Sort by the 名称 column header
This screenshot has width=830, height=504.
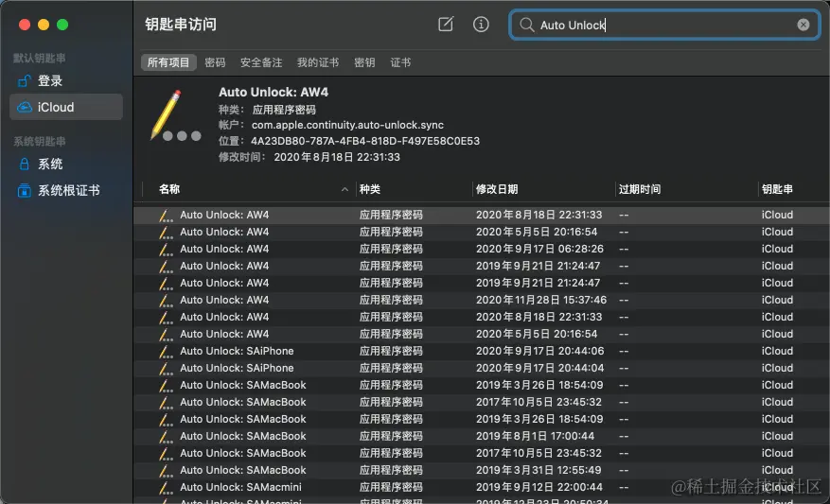pyautogui.click(x=169, y=189)
